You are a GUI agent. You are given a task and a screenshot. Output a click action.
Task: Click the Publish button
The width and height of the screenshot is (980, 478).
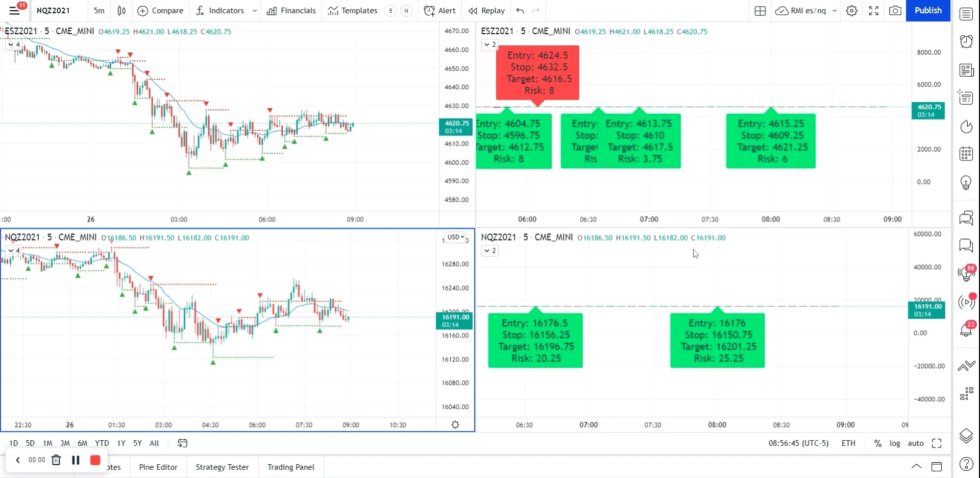point(927,11)
